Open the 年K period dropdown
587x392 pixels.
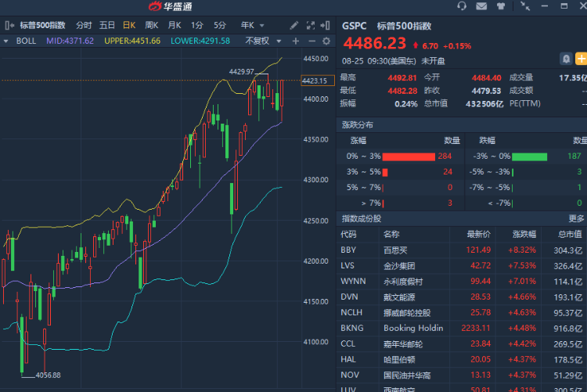tap(252, 25)
